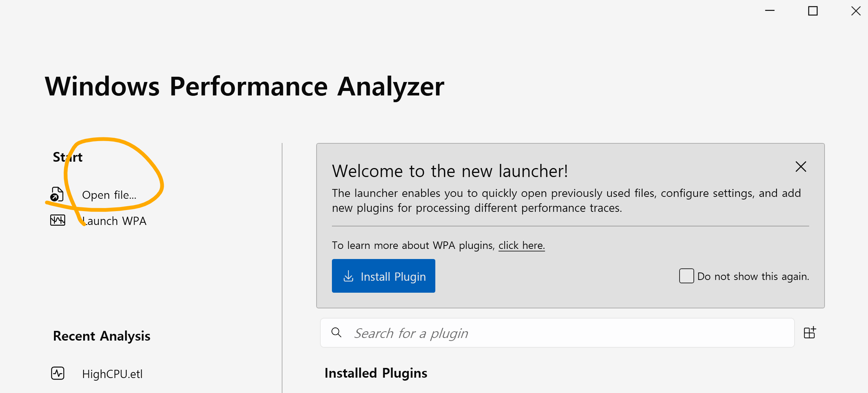
Task: Click the magnifier search icon
Action: [x=336, y=332]
